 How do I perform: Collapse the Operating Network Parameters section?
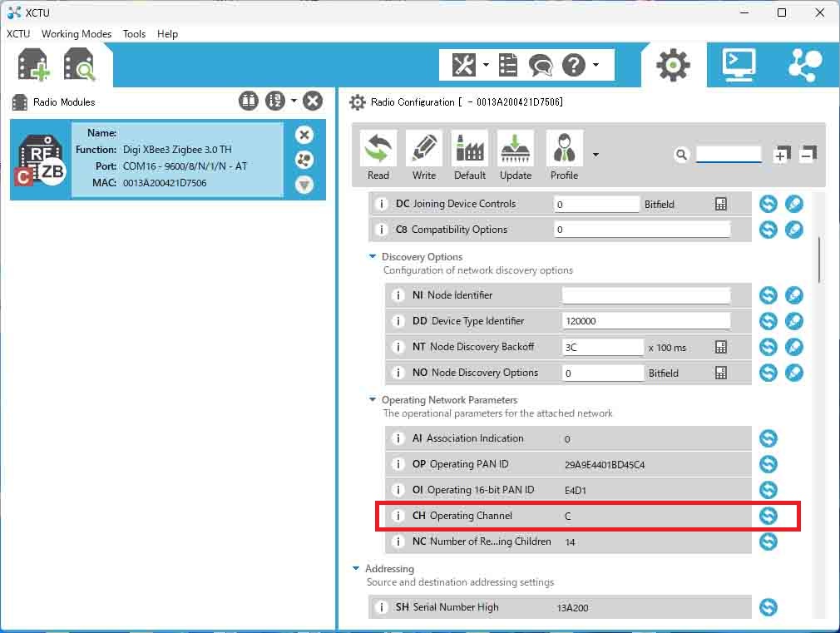tap(373, 400)
